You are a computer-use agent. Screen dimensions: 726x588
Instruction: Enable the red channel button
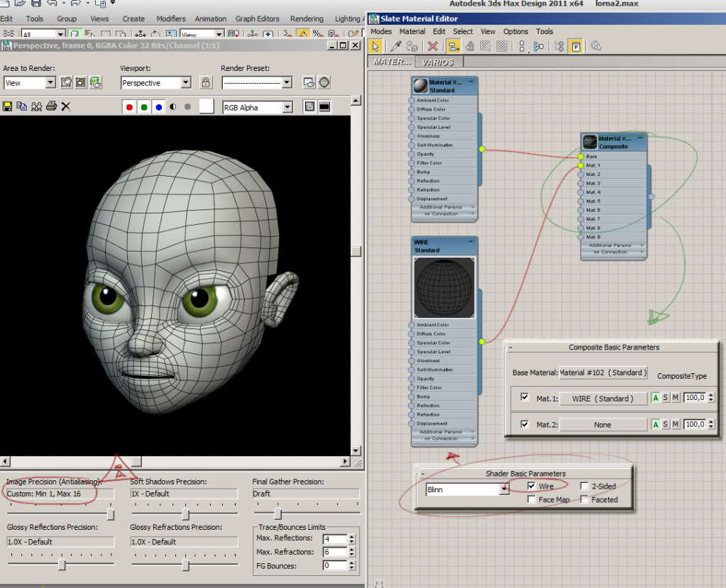(129, 107)
